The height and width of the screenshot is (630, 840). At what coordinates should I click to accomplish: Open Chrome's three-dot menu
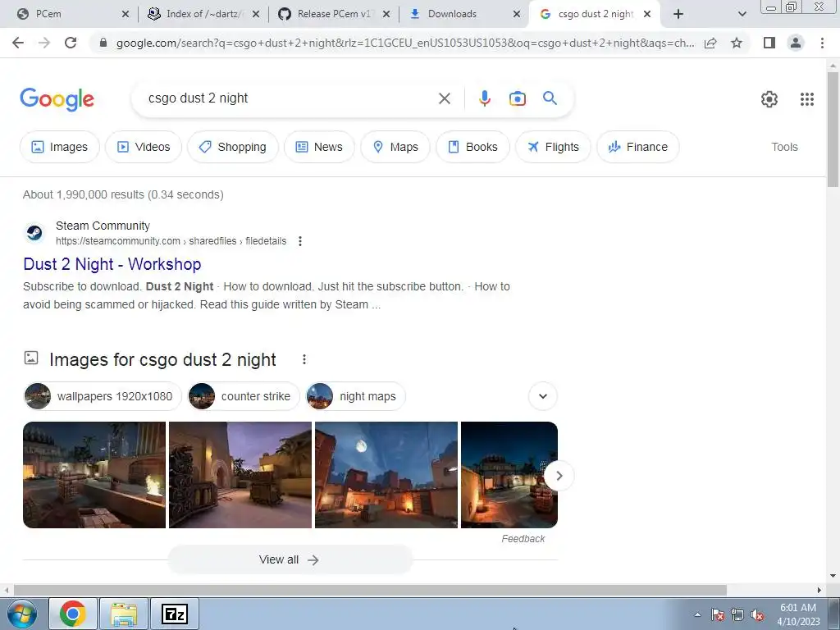pyautogui.click(x=822, y=43)
